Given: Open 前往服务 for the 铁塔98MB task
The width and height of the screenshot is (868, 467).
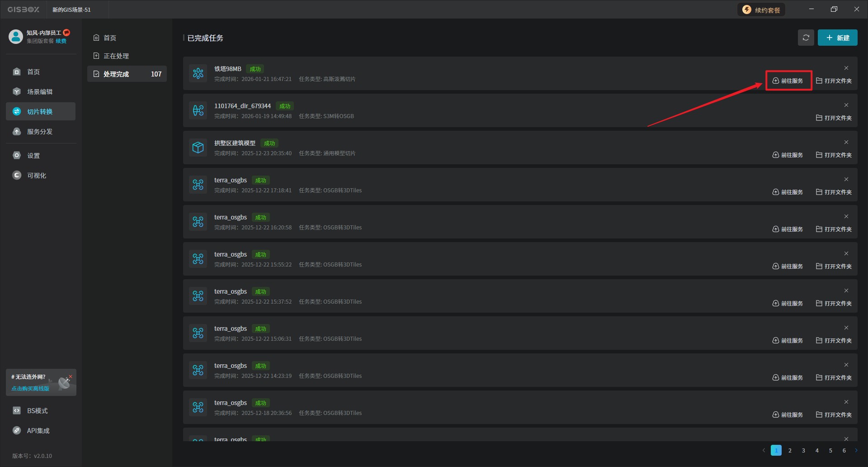Looking at the screenshot, I should [x=788, y=81].
